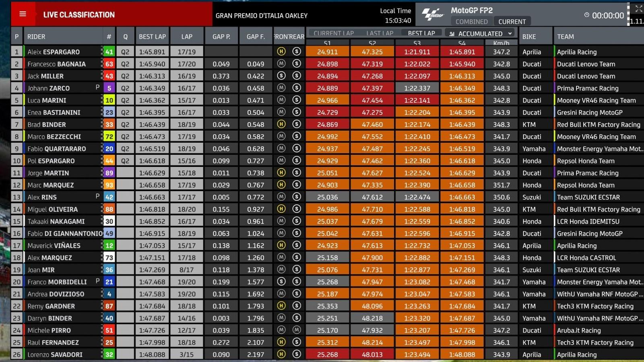
Task: Click the RIDER column header
Action: (x=36, y=37)
